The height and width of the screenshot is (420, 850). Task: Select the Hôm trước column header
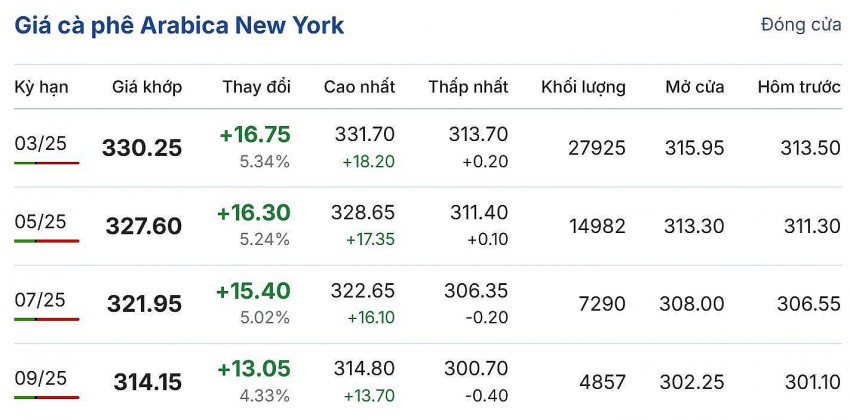point(798,87)
